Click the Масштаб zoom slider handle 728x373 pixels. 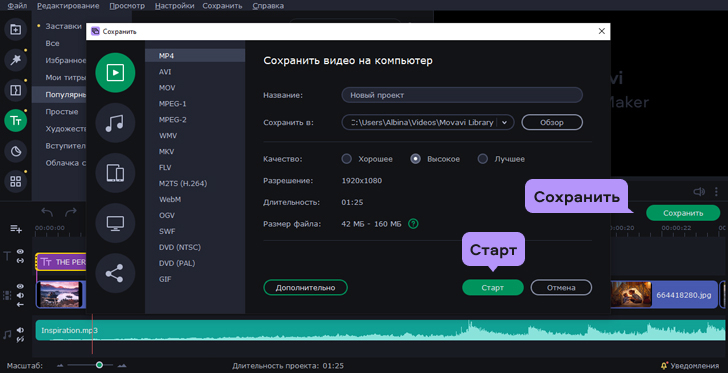pyautogui.click(x=99, y=365)
